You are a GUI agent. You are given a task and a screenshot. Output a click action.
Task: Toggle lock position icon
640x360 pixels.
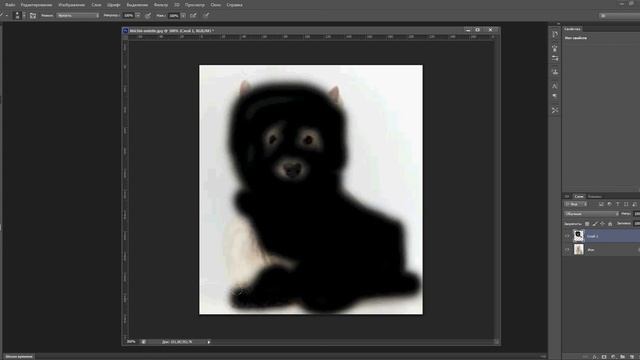pos(602,224)
